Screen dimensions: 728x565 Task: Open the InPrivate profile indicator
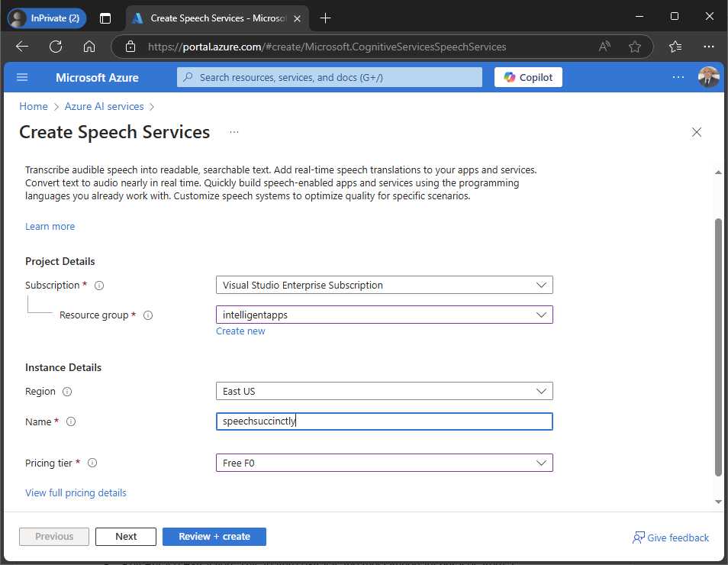pos(47,18)
